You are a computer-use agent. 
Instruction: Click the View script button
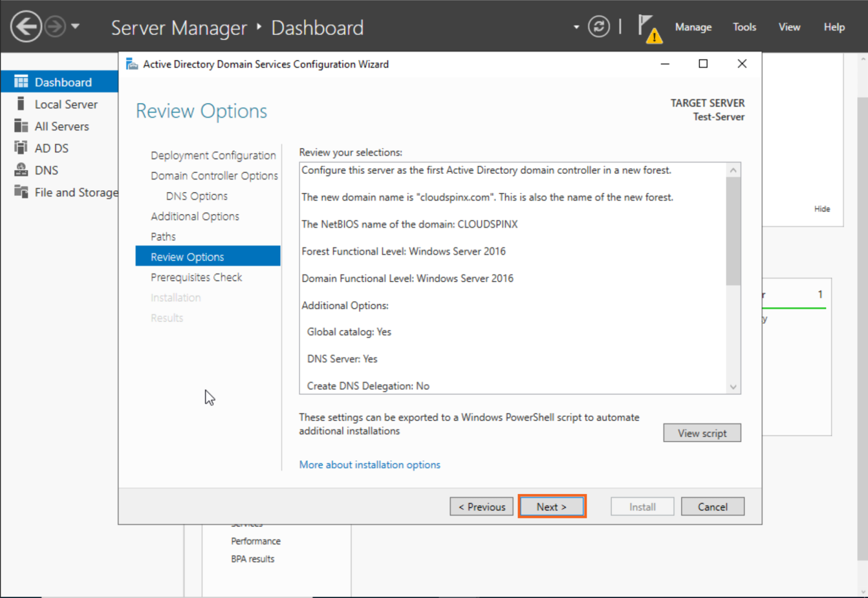coord(702,433)
